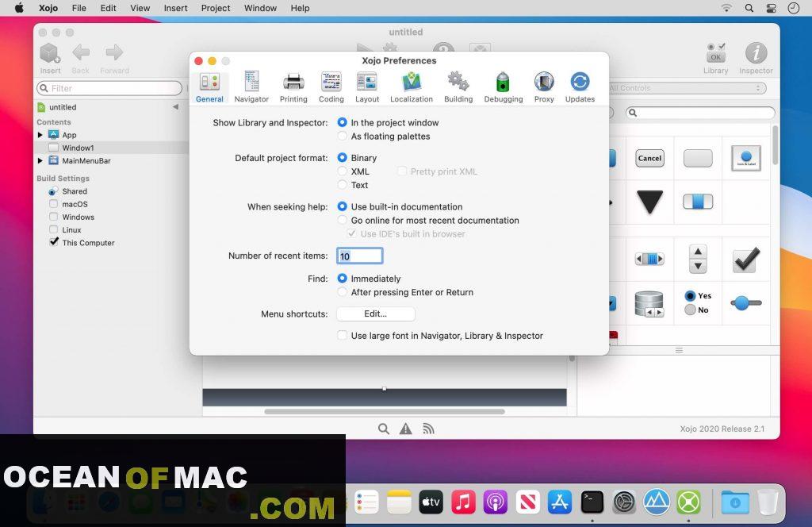812x527 pixels.
Task: Toggle This Computer build target checkbox
Action: (54, 242)
